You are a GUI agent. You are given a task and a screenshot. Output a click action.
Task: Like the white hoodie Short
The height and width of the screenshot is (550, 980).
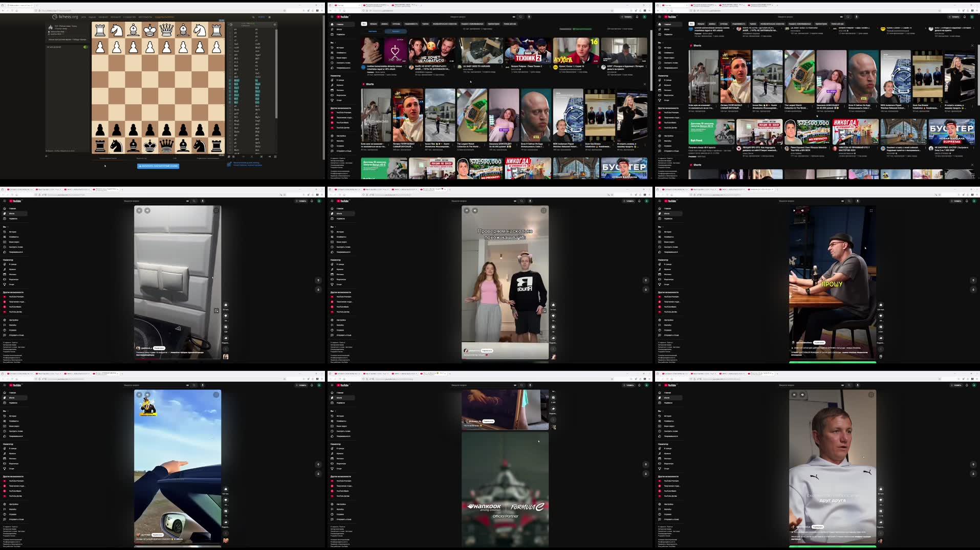tap(881, 489)
